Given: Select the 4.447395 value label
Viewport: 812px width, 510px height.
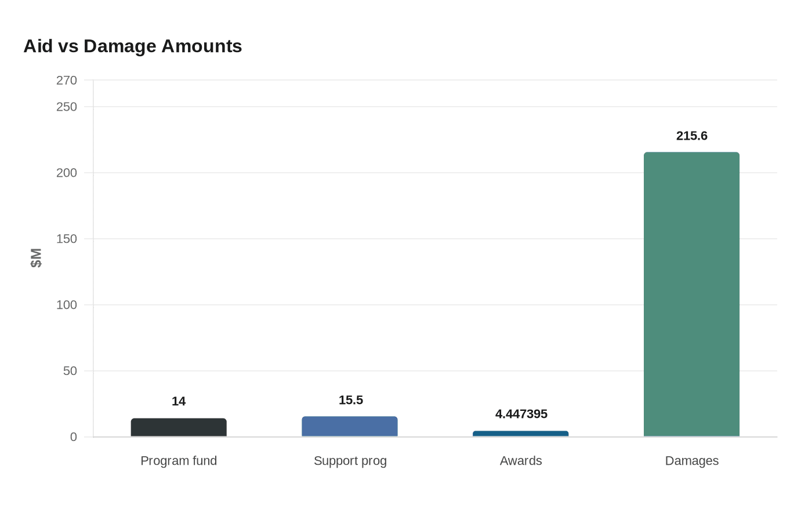Looking at the screenshot, I should point(521,414).
